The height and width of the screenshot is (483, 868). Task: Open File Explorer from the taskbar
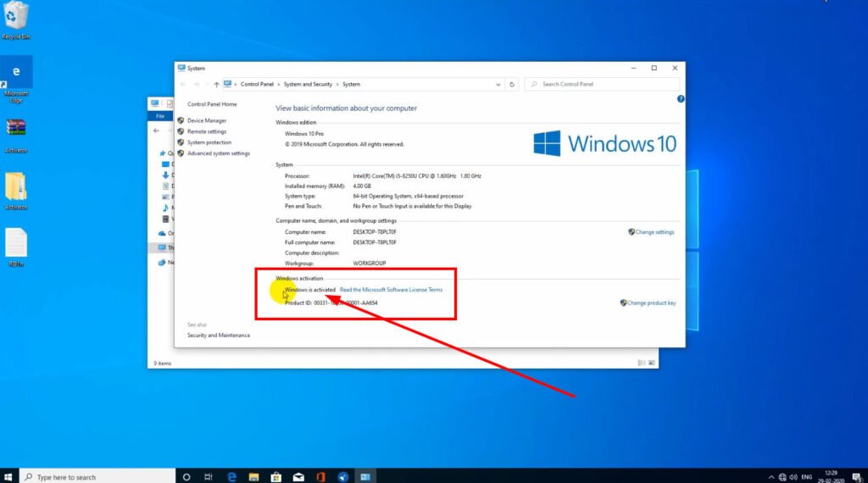[x=253, y=477]
